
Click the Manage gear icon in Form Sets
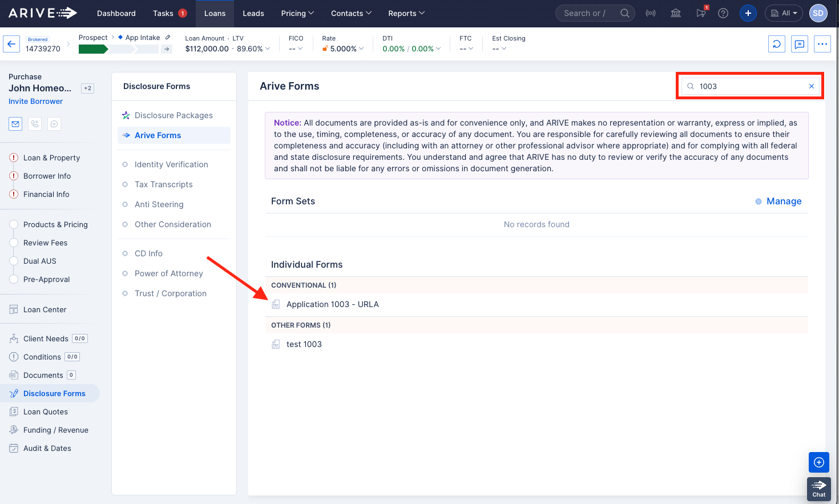pyautogui.click(x=759, y=201)
